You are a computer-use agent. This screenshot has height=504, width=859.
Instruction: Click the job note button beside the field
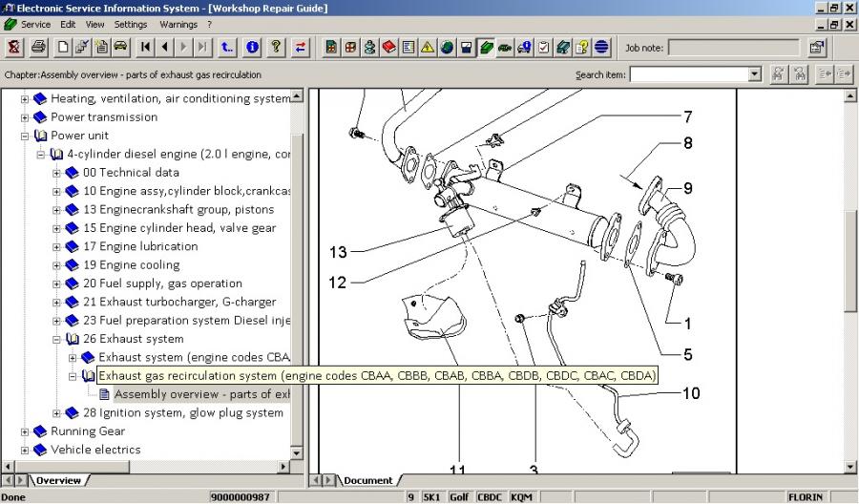click(x=817, y=47)
